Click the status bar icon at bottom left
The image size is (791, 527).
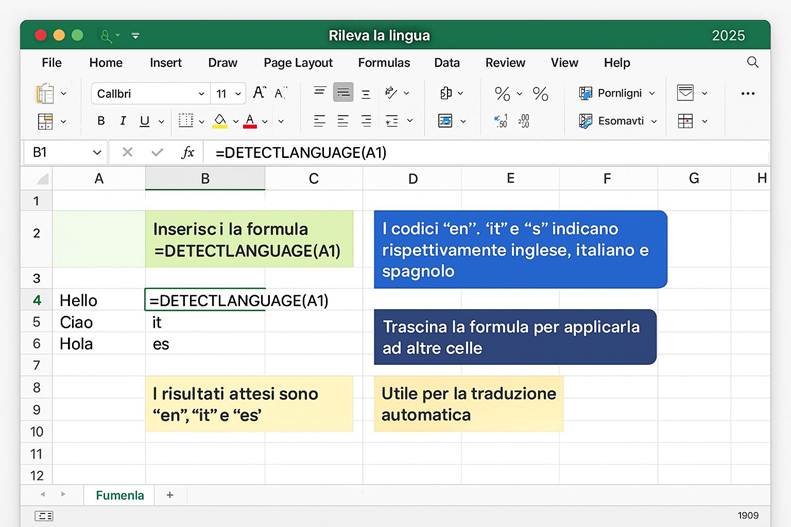pyautogui.click(x=44, y=515)
